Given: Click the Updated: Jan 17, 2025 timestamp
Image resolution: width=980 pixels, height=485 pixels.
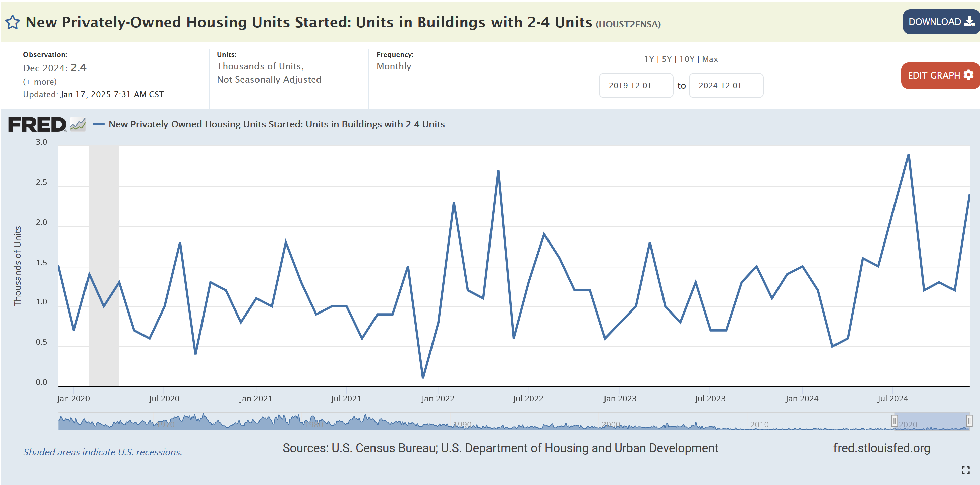Looking at the screenshot, I should 94,94.
